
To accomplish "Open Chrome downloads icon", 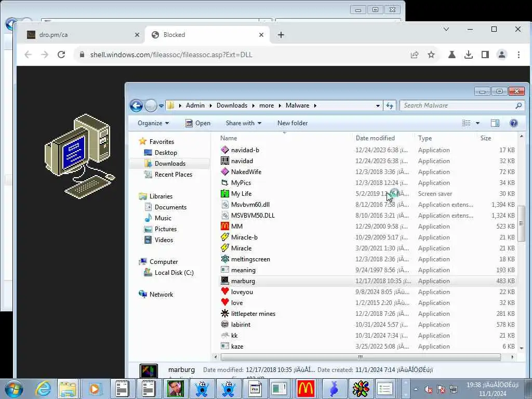I will 469,55.
